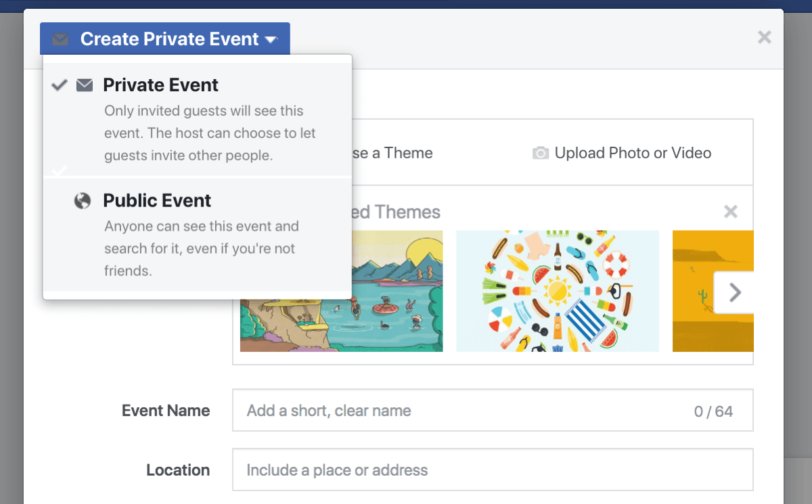Click Upload Photo or Video
812x504 pixels.
(633, 153)
